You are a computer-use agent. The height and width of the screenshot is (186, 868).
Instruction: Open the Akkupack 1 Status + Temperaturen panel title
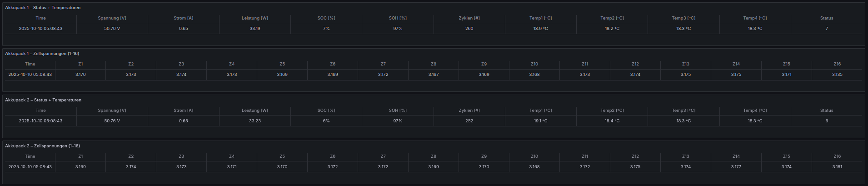(x=43, y=8)
